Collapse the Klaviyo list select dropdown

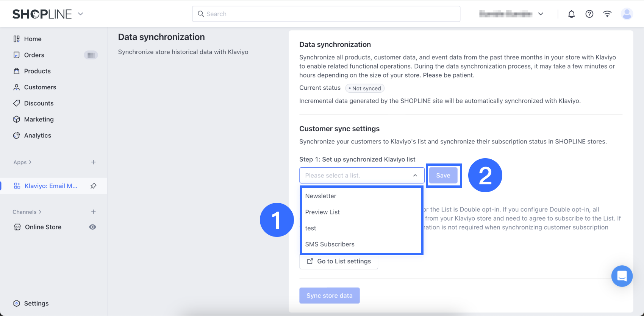pyautogui.click(x=415, y=176)
